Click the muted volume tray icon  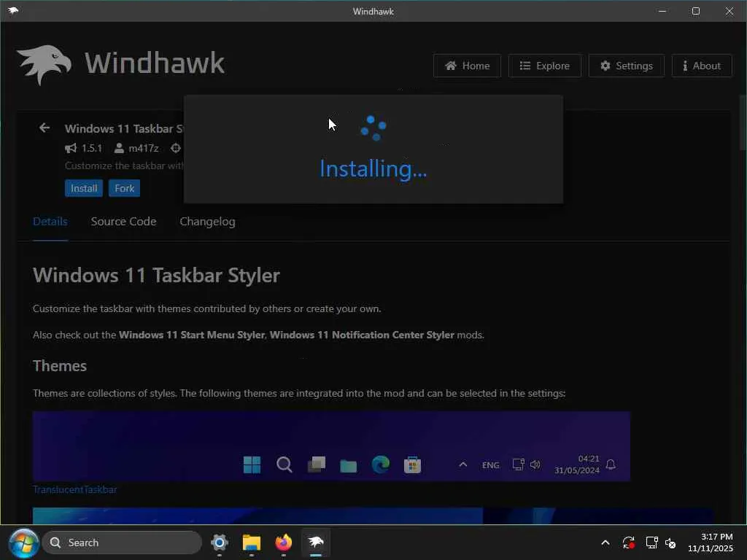click(x=671, y=542)
